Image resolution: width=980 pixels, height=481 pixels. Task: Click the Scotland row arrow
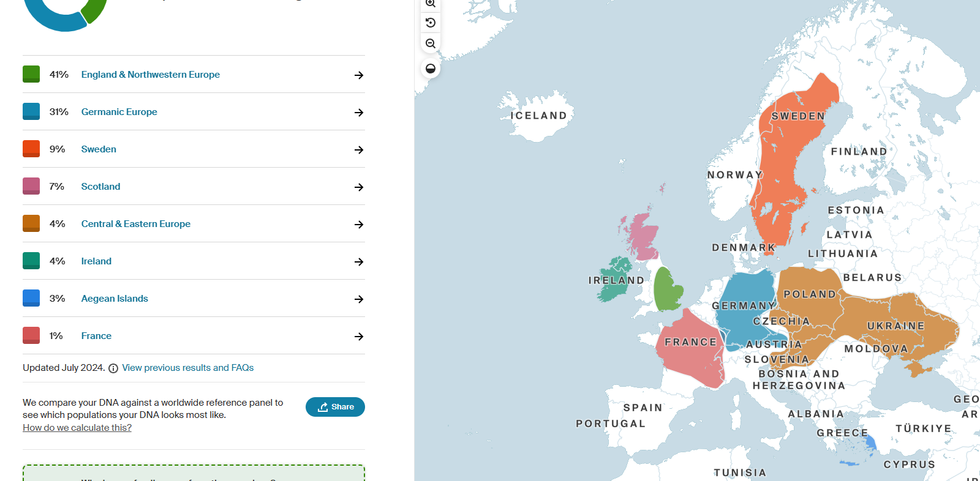[359, 187]
